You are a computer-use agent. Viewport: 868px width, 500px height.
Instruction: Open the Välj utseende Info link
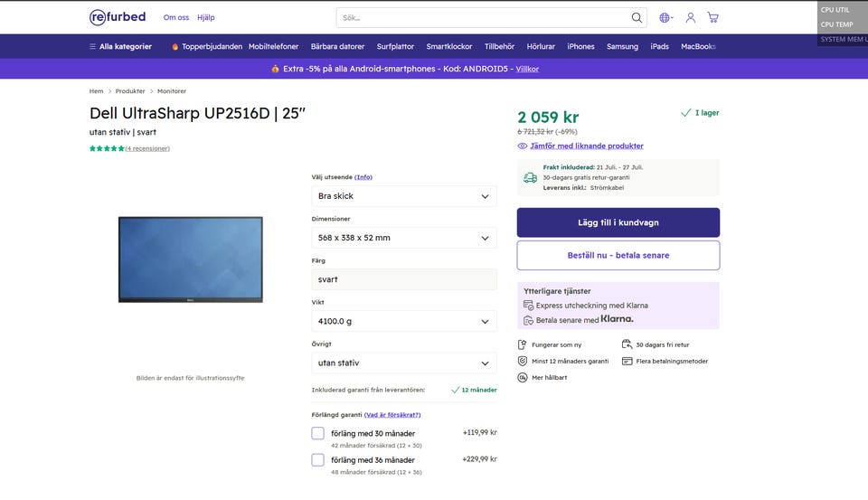click(363, 177)
